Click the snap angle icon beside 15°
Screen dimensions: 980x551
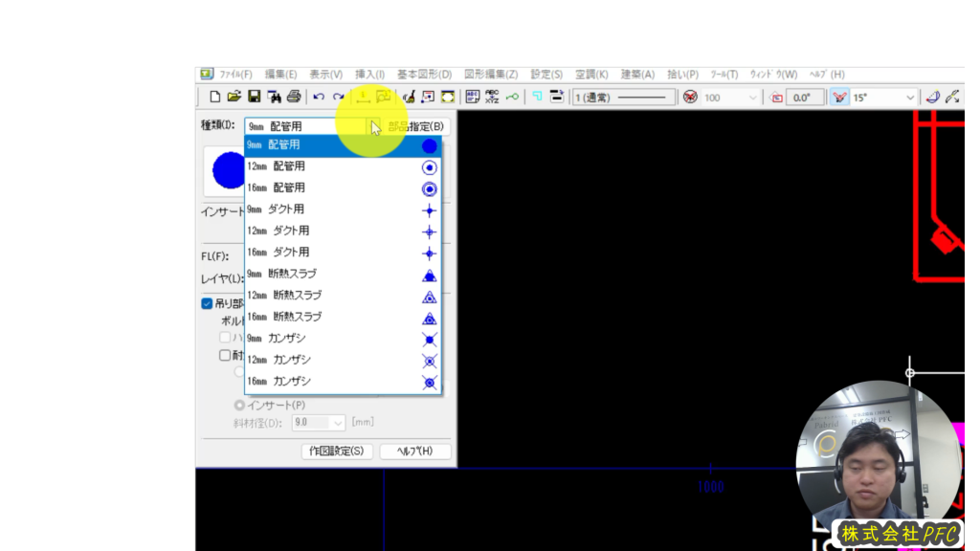(839, 97)
